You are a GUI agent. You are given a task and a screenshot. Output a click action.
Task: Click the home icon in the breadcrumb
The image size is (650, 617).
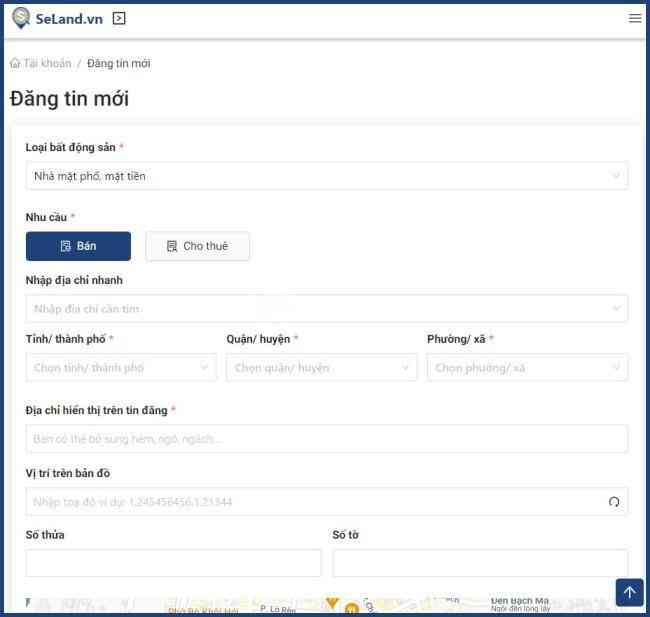pyautogui.click(x=15, y=63)
